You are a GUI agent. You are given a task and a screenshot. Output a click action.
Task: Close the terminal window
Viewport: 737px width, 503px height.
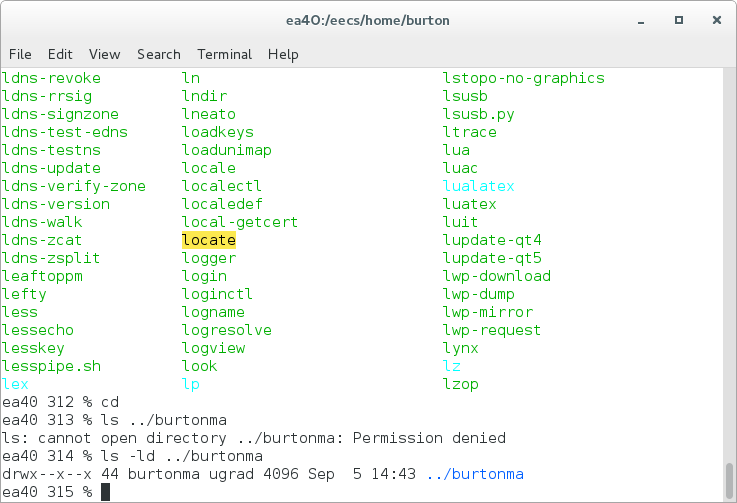tap(717, 20)
